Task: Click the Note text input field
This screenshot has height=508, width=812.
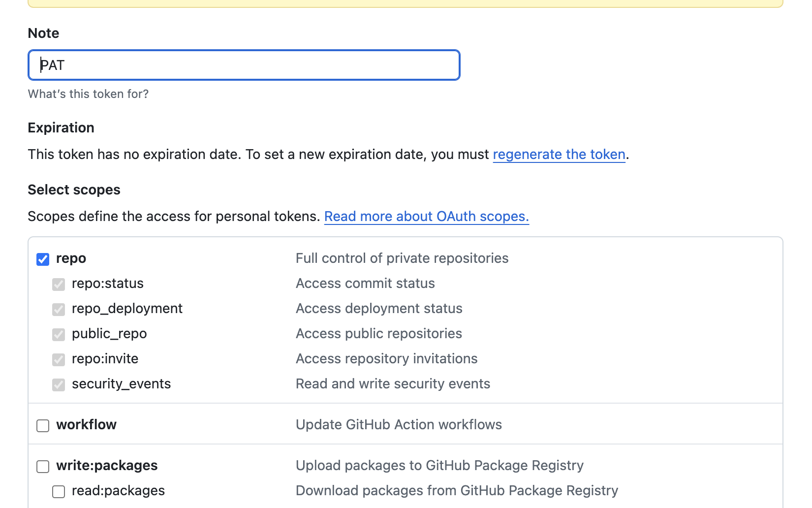Action: pyautogui.click(x=244, y=65)
